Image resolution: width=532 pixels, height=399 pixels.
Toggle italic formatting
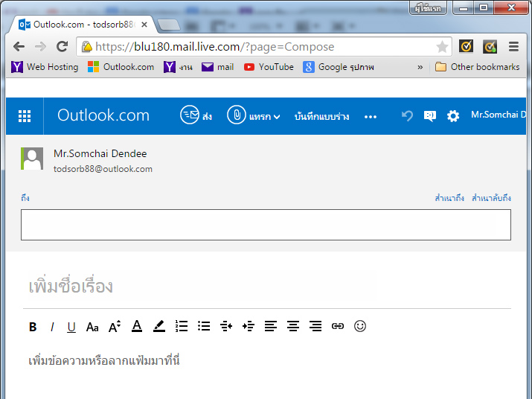(x=52, y=327)
